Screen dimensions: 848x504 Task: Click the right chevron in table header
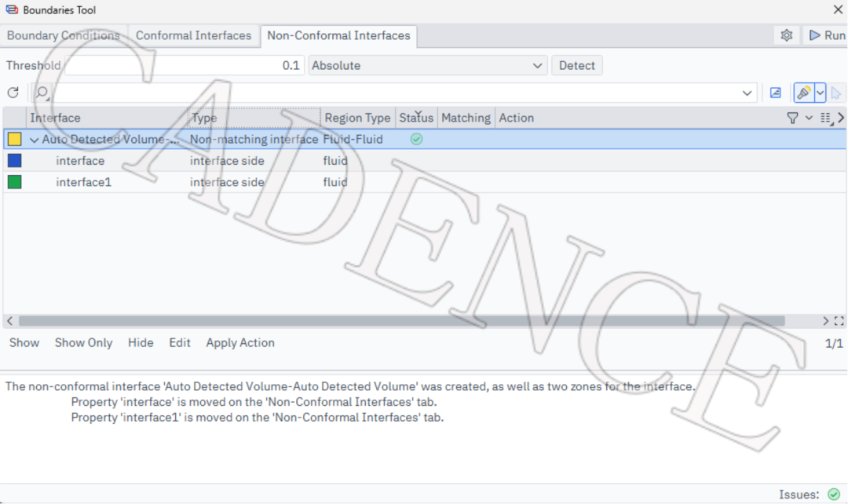point(841,117)
